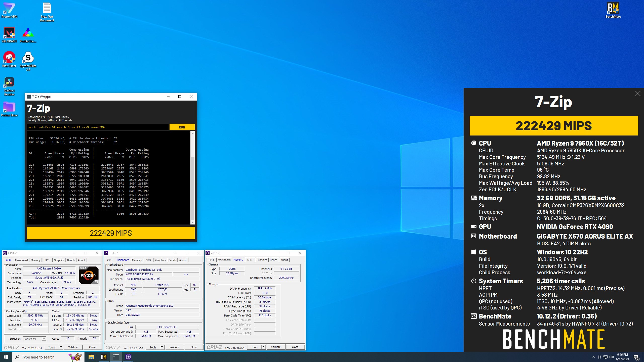Select CPU tab in CPU-Z Mainboard window
Screen dimensions: 644x362
click(x=110, y=260)
